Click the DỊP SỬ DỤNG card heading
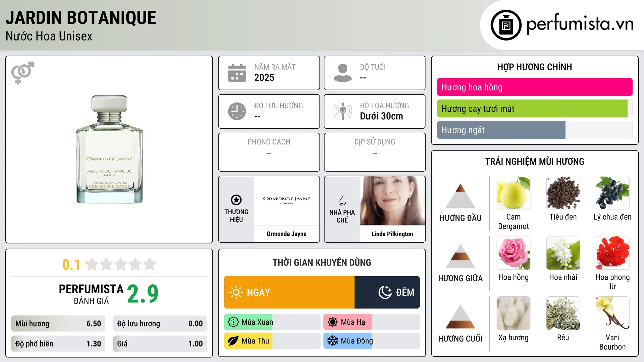 (375, 142)
